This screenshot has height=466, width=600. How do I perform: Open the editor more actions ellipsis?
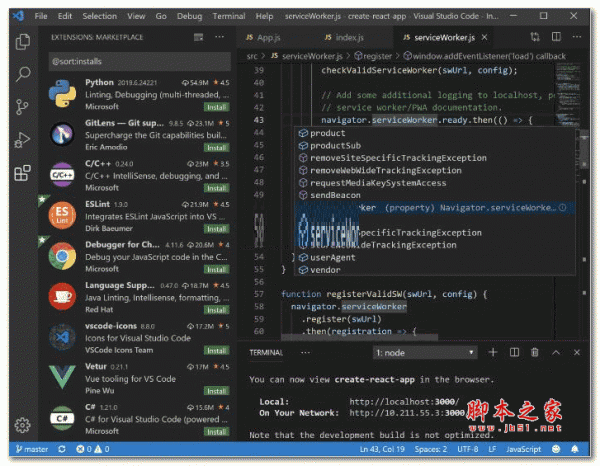(577, 37)
